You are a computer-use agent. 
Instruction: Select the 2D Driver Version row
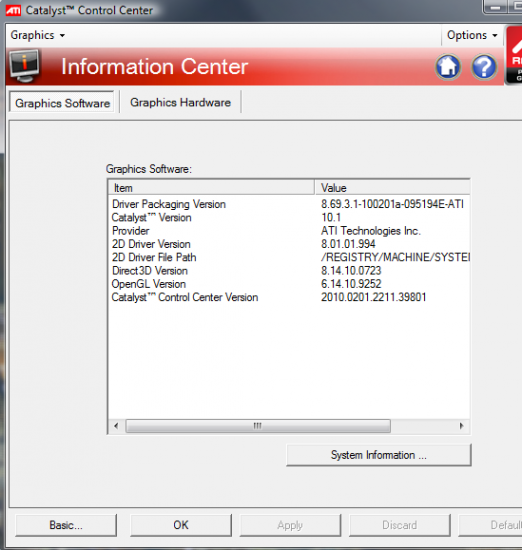tap(289, 244)
